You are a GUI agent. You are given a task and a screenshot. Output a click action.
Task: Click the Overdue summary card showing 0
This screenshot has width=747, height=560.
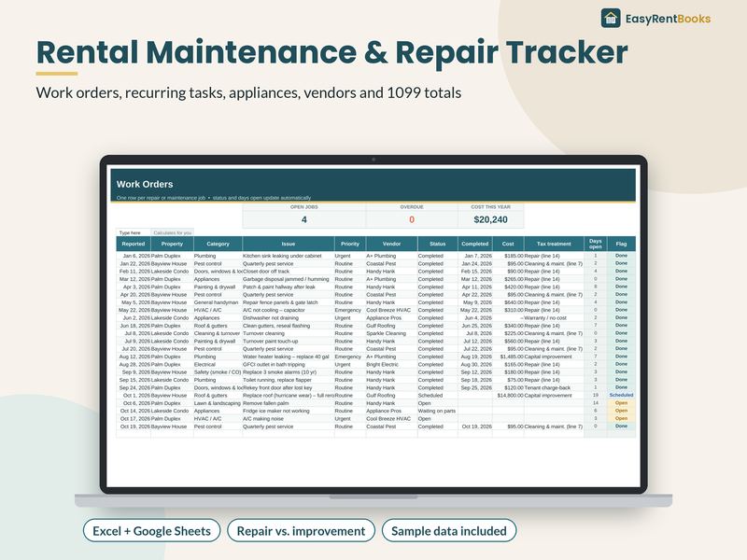[412, 216]
